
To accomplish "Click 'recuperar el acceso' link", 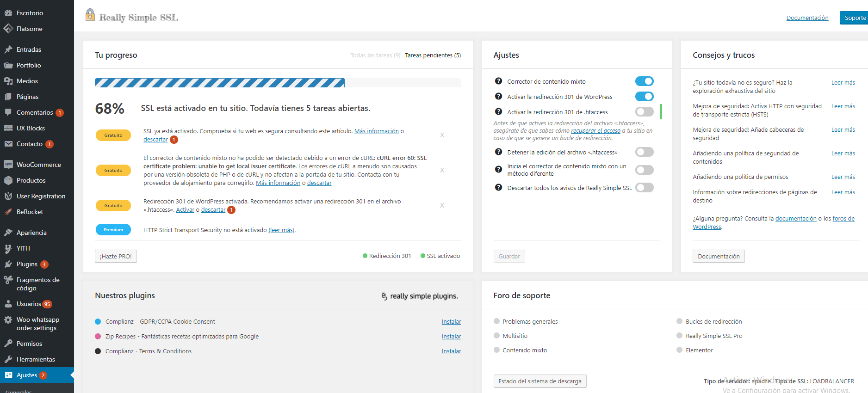I will tap(595, 130).
